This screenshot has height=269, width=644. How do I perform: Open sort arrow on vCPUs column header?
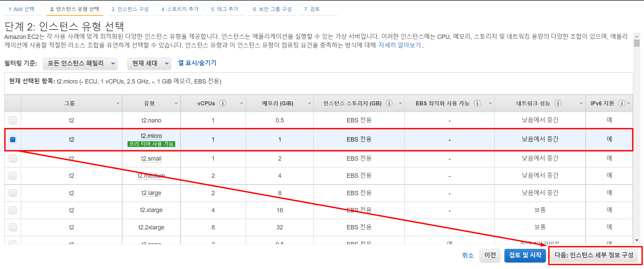tap(241, 103)
